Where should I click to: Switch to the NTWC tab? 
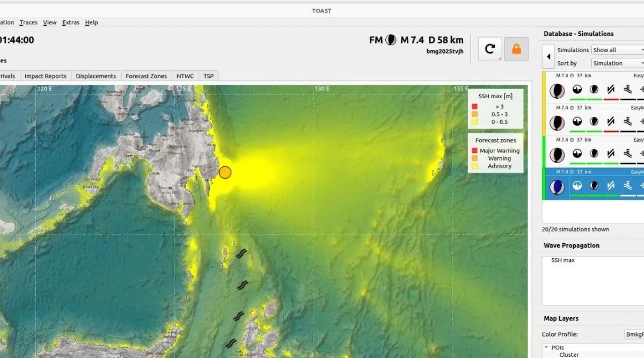tap(185, 76)
